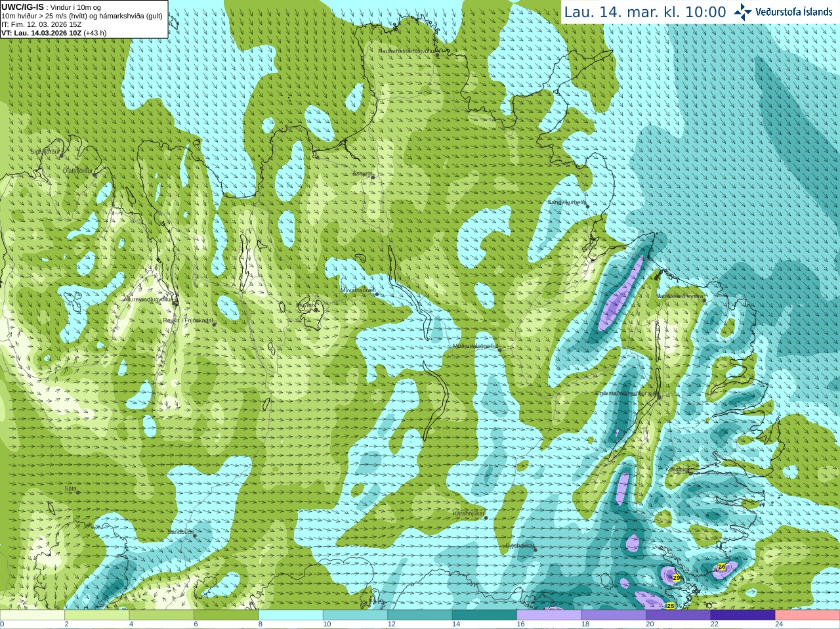Click the legend tick label '16'

520,624
